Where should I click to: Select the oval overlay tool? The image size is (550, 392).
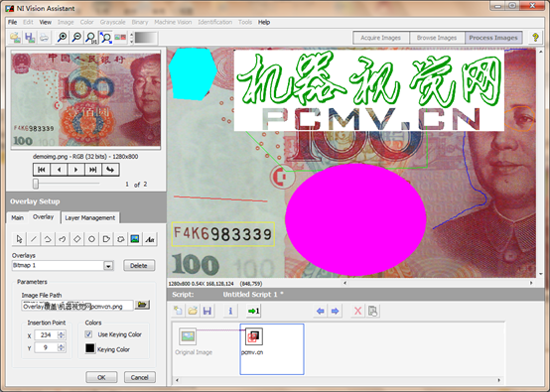click(x=91, y=239)
